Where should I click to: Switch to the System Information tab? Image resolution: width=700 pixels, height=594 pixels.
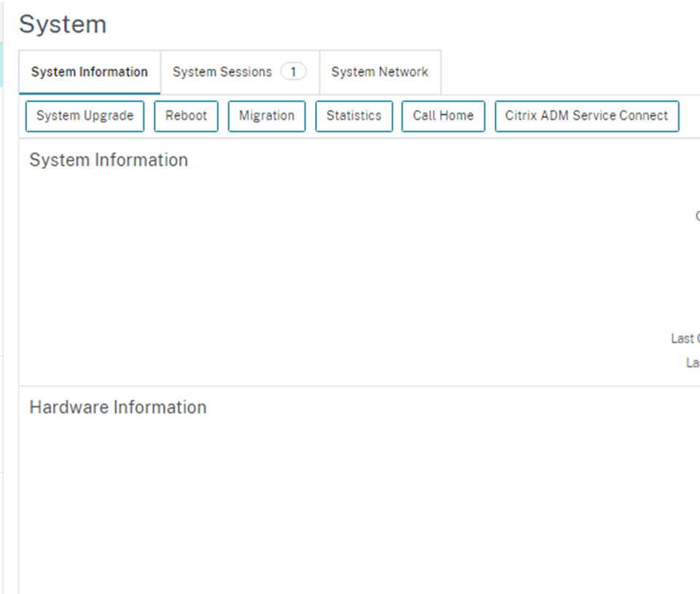tap(89, 72)
